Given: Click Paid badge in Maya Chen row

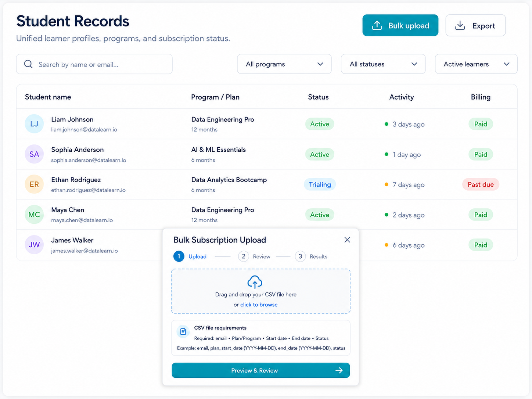Looking at the screenshot, I should [481, 215].
